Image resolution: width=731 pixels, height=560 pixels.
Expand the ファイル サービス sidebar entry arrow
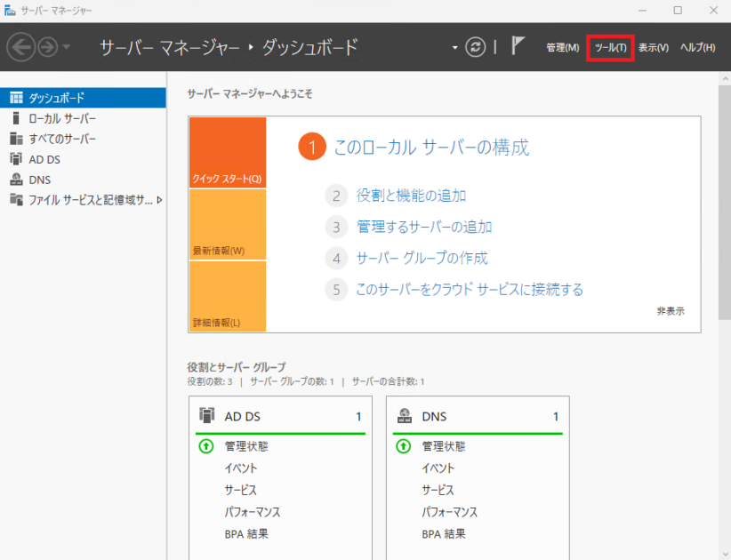pos(160,199)
